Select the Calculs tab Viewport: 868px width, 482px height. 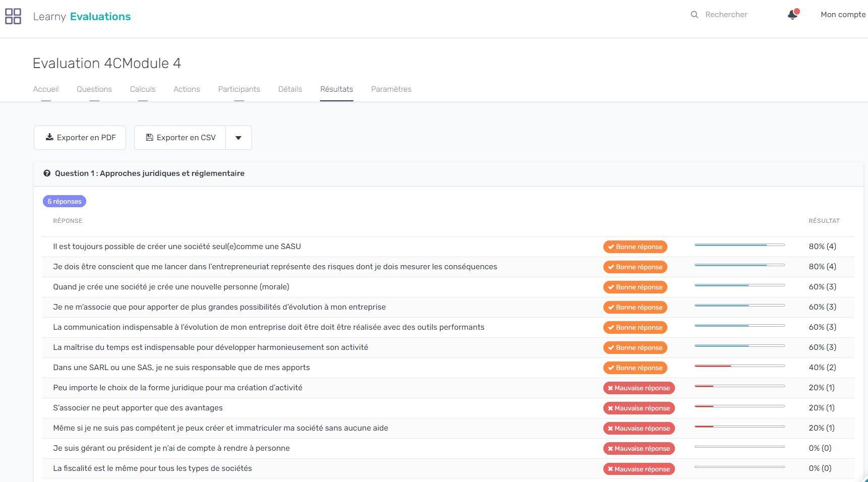click(143, 89)
